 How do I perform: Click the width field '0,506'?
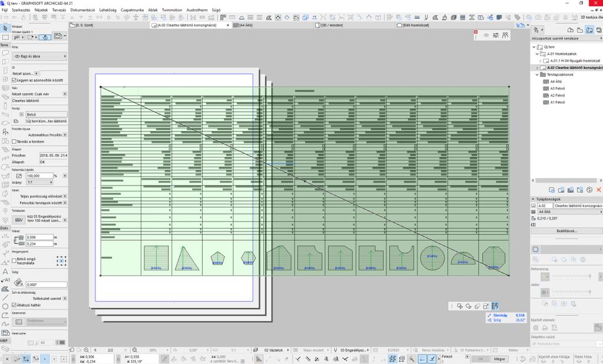39,237
